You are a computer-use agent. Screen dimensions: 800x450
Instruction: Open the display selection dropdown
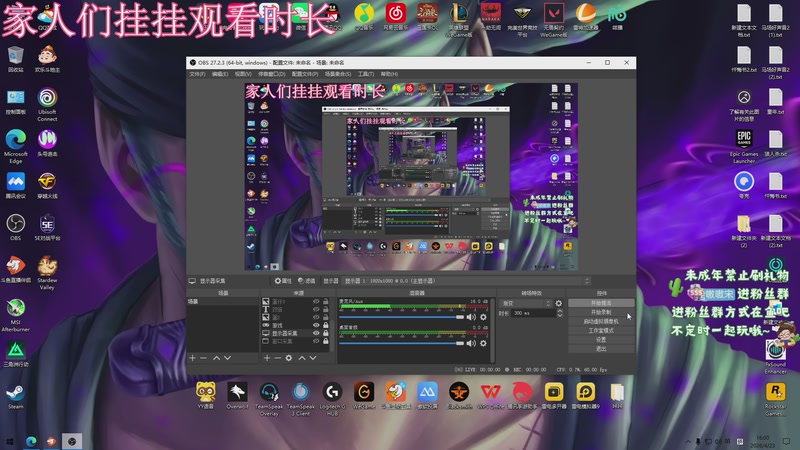[x=467, y=281]
